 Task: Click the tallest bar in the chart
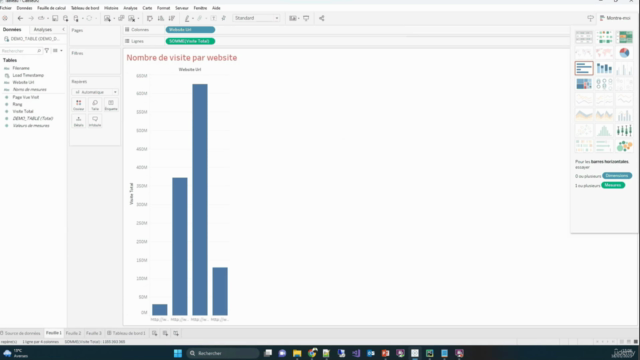pyautogui.click(x=200, y=200)
